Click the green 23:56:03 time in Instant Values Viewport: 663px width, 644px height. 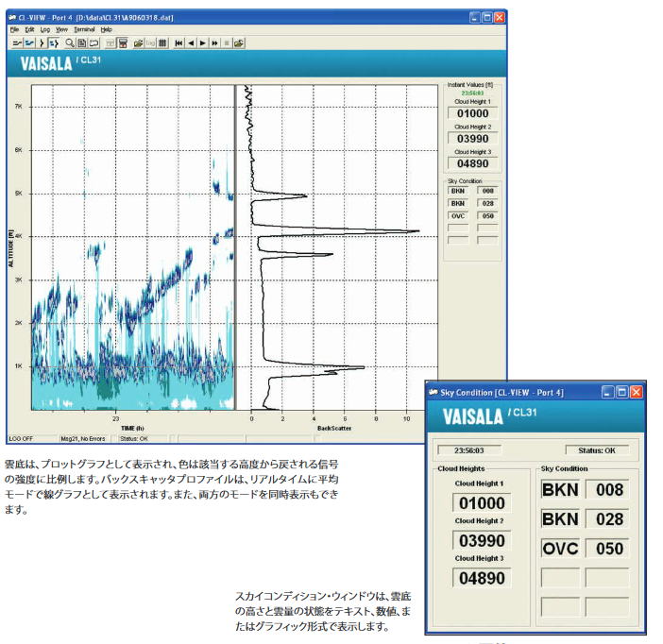472,93
